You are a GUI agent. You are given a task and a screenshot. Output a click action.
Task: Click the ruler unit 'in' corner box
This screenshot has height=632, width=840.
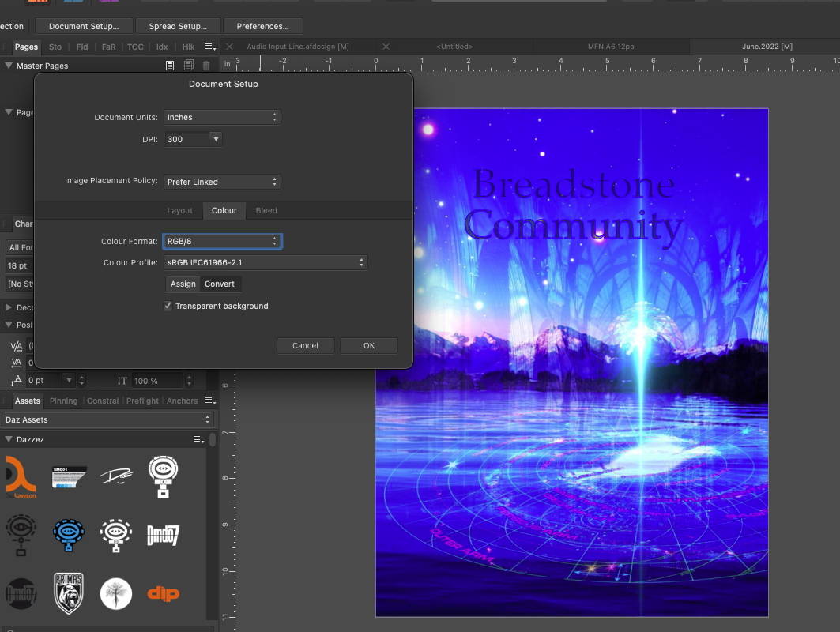[227, 64]
